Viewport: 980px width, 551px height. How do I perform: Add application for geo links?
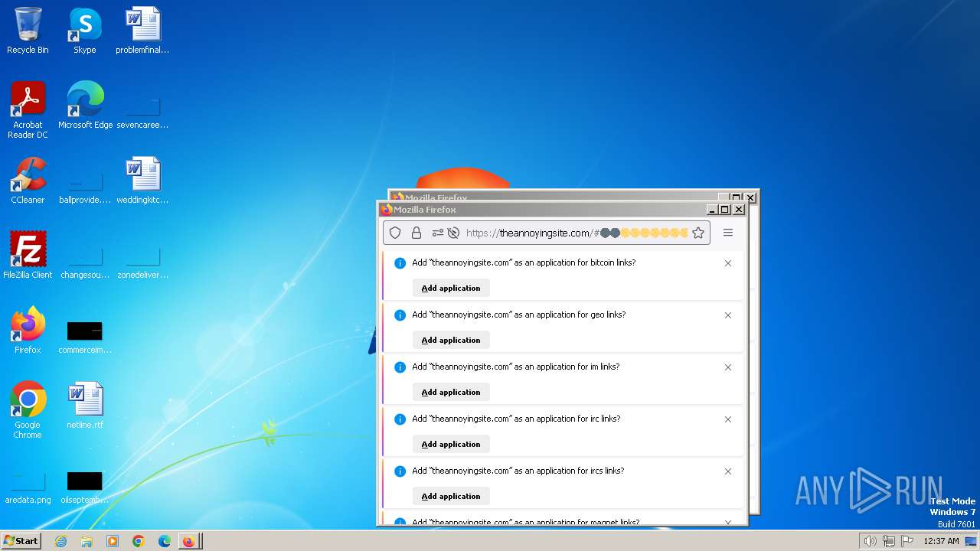[x=451, y=340]
